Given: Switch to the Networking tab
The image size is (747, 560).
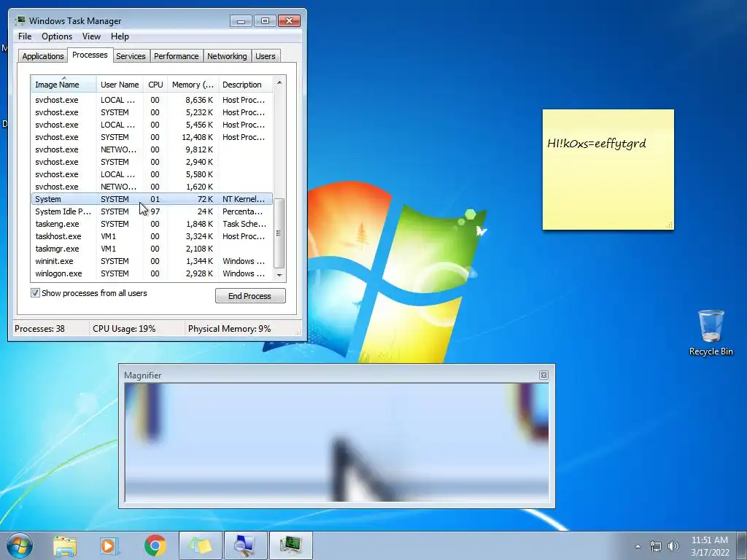Looking at the screenshot, I should pos(227,56).
